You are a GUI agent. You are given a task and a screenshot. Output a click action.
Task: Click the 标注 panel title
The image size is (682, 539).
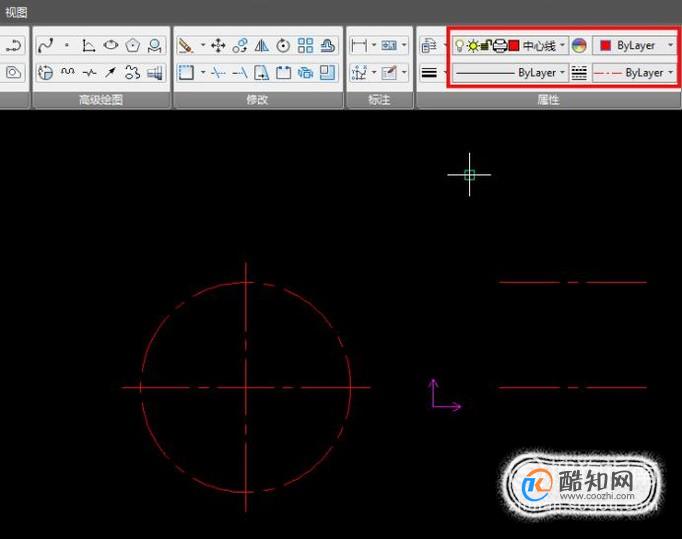[x=379, y=100]
